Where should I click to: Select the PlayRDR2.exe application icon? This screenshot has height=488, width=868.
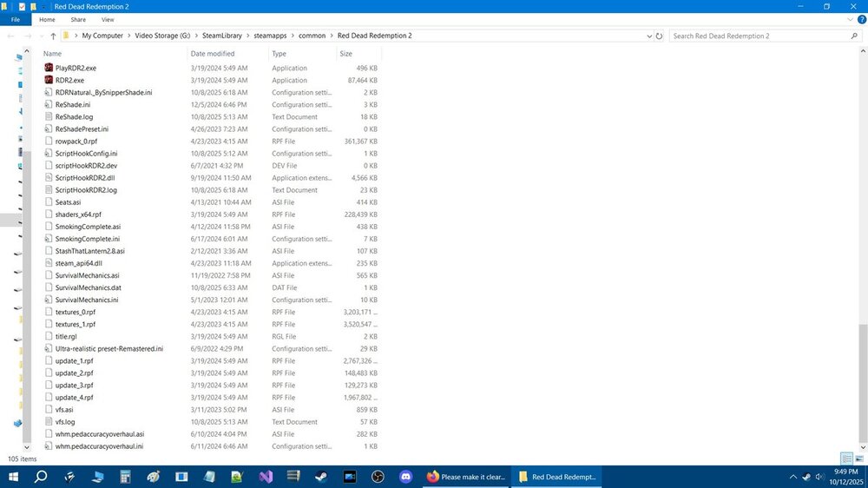click(x=49, y=68)
